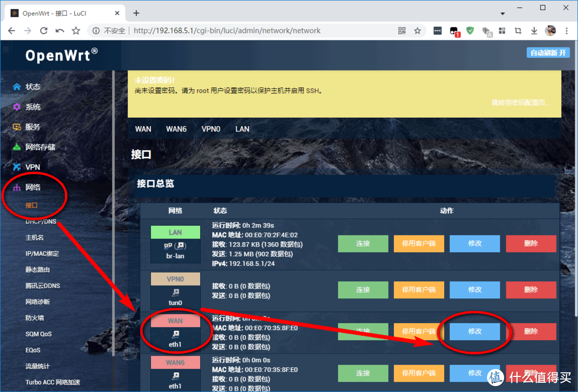
Task: Click 停用客户端 button for VPN0 interface
Action: pos(419,289)
